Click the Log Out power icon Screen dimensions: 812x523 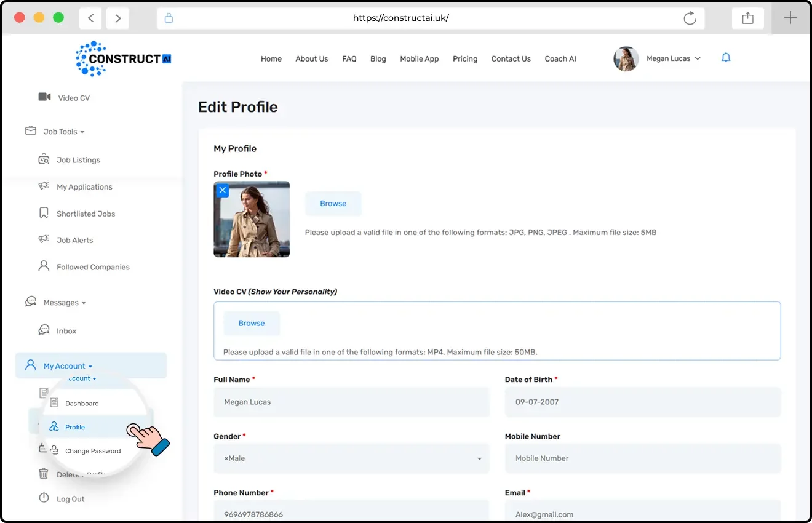44,498
